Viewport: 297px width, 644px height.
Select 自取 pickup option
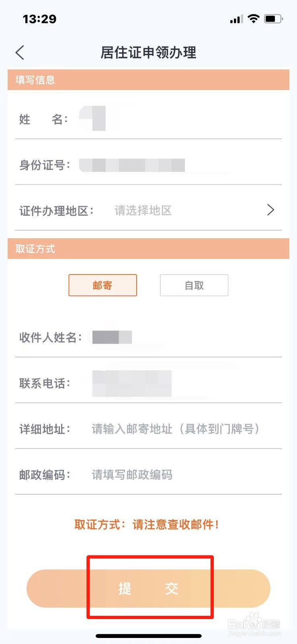[194, 285]
